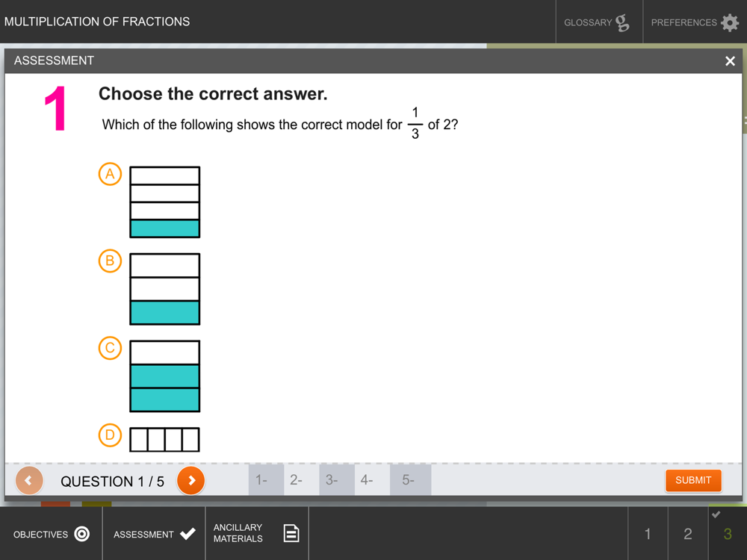Screen dimensions: 747x560
Task: Click the three-part model with one shaded
Action: [165, 289]
